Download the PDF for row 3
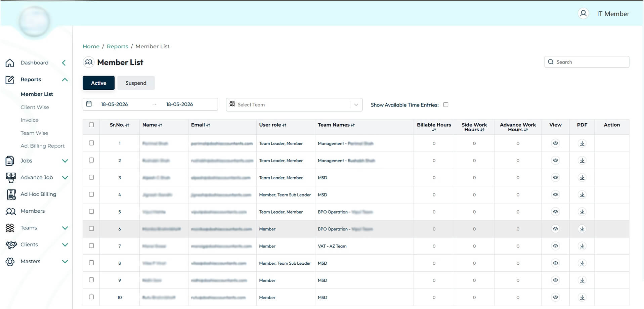 582,178
